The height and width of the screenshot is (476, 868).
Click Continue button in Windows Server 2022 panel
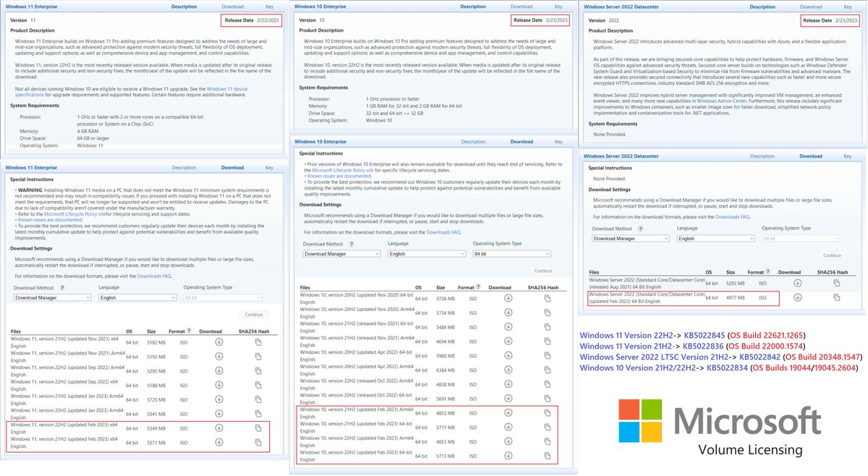pyautogui.click(x=832, y=255)
